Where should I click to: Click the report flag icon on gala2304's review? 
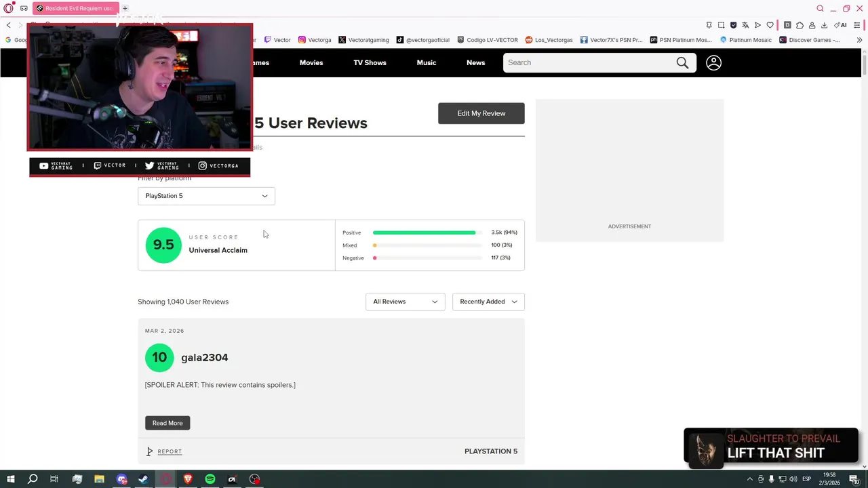click(x=150, y=451)
